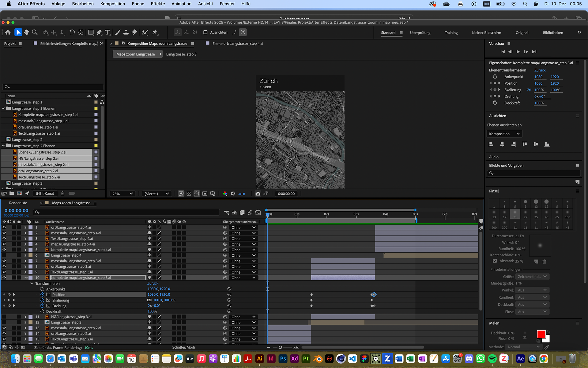Image resolution: width=588 pixels, height=368 pixels.
Task: Toggle the Abstand checkbox in Pinsel panel
Action: (x=495, y=261)
